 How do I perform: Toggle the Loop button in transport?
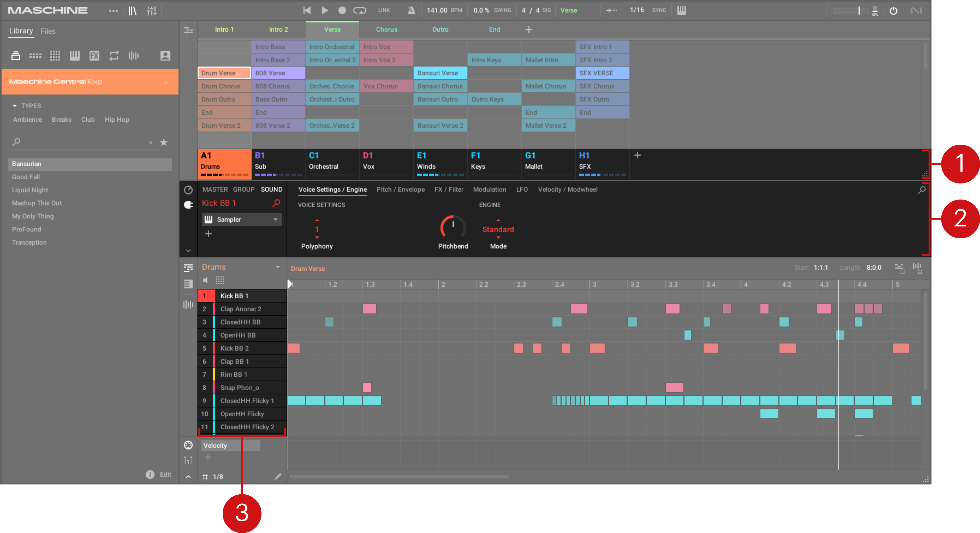(359, 10)
